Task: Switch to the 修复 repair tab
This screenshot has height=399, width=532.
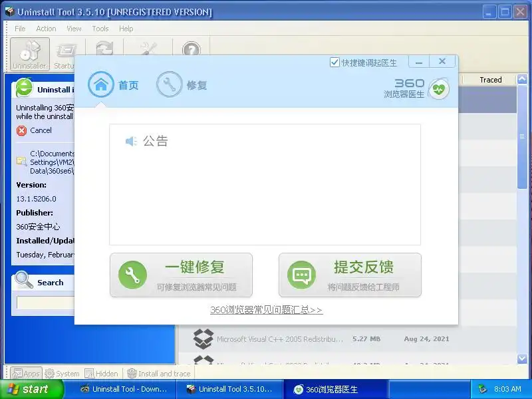Action: pyautogui.click(x=182, y=84)
